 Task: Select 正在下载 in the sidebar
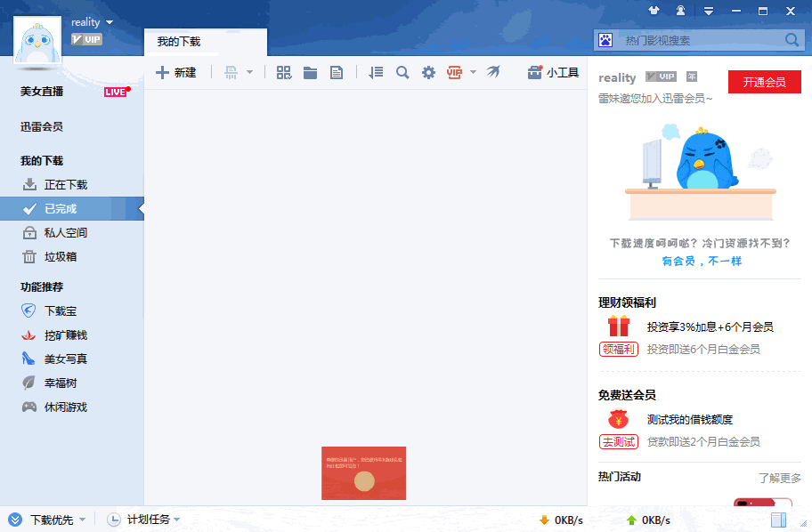(x=65, y=184)
